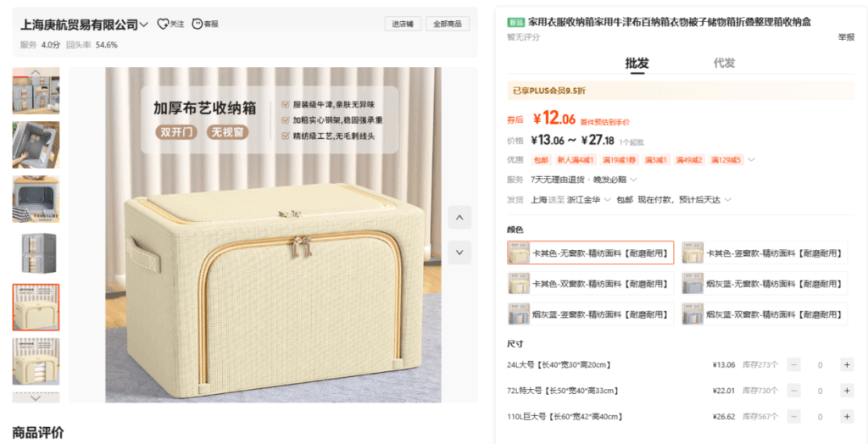Expand store name dropdown chevron
The image size is (868, 444).
pos(144,25)
